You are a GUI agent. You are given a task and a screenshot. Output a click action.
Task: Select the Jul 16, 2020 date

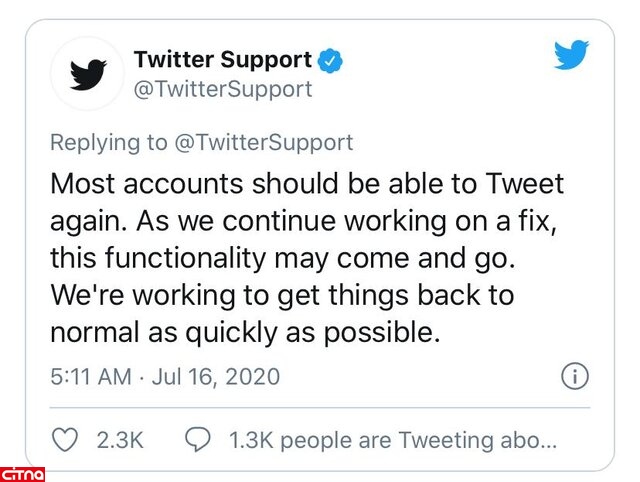point(218,377)
